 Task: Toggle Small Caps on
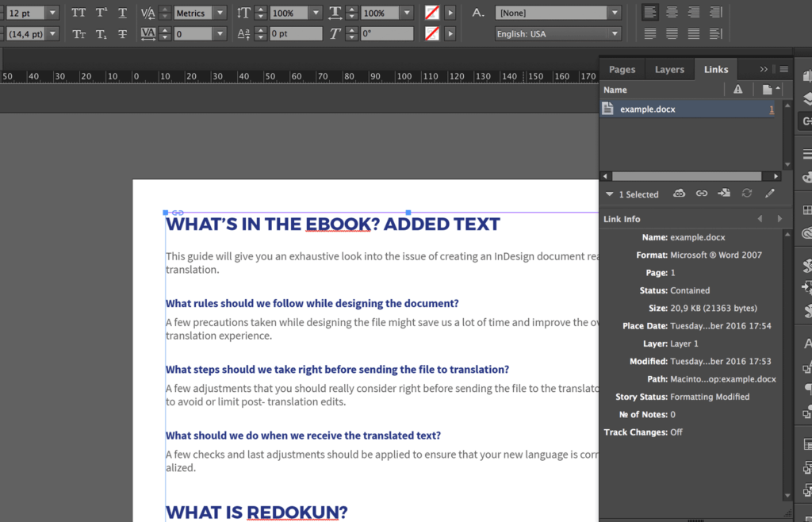pos(79,33)
